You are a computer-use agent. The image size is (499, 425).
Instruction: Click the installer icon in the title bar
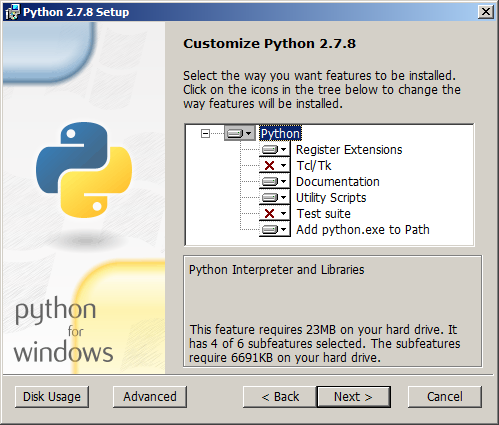point(12,12)
